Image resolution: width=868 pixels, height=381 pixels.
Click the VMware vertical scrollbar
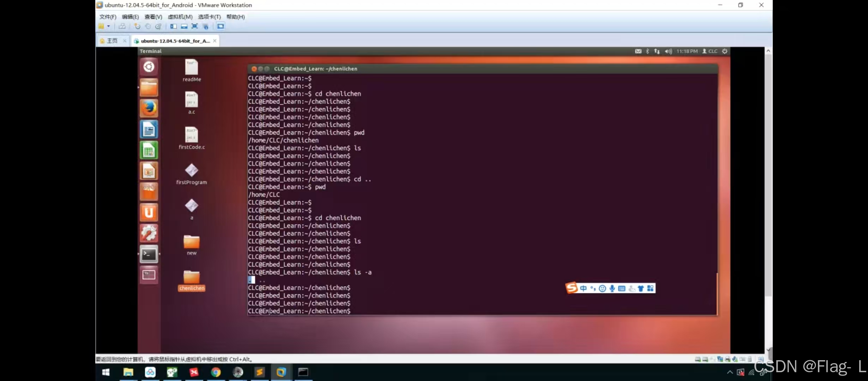coord(768,176)
